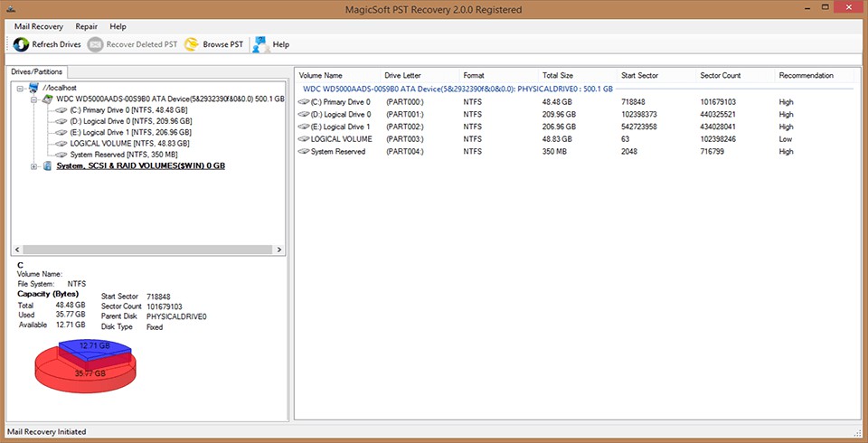Screen dimensions: 868x443
Task: Click the 209.96 GB total size cell
Action: (559, 115)
